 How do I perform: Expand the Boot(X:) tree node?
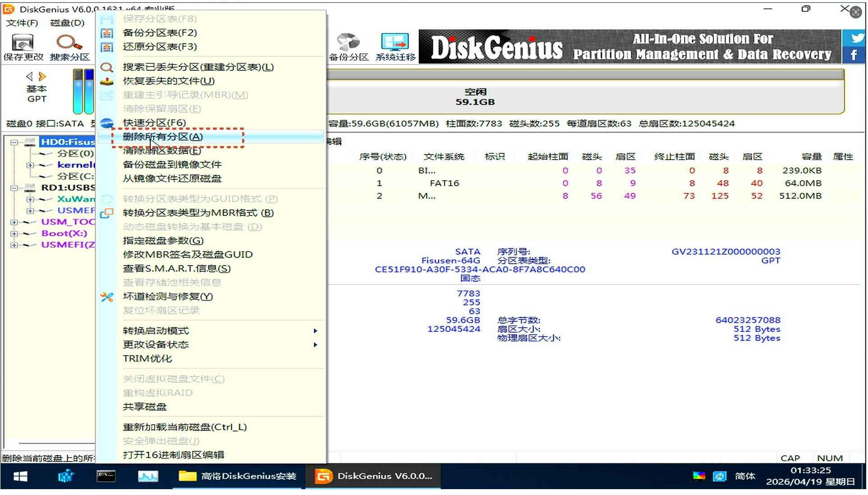(x=14, y=234)
